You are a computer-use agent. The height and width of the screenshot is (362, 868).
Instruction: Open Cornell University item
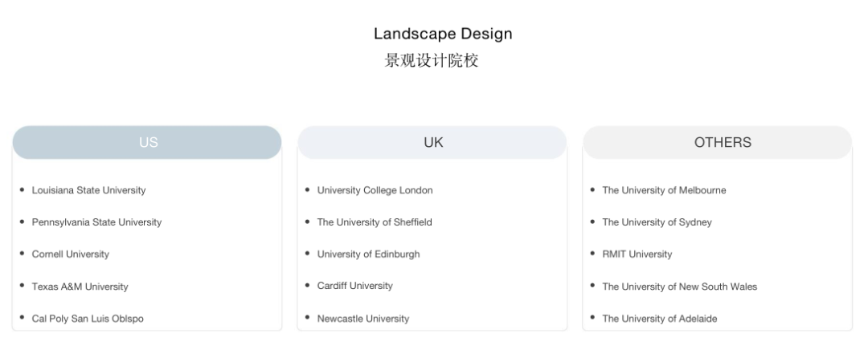(x=71, y=254)
